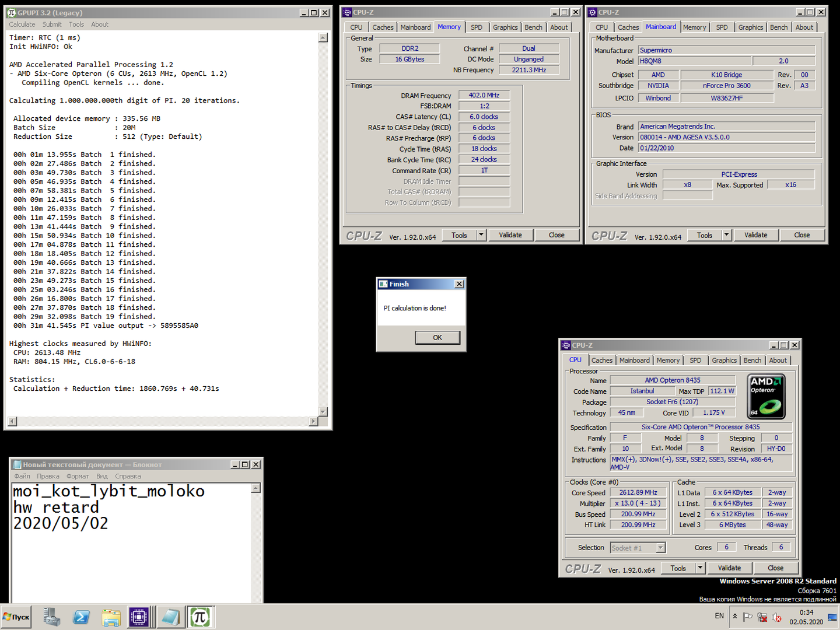The image size is (840, 630).
Task: Open GPUPI Tools menu
Action: coord(76,24)
